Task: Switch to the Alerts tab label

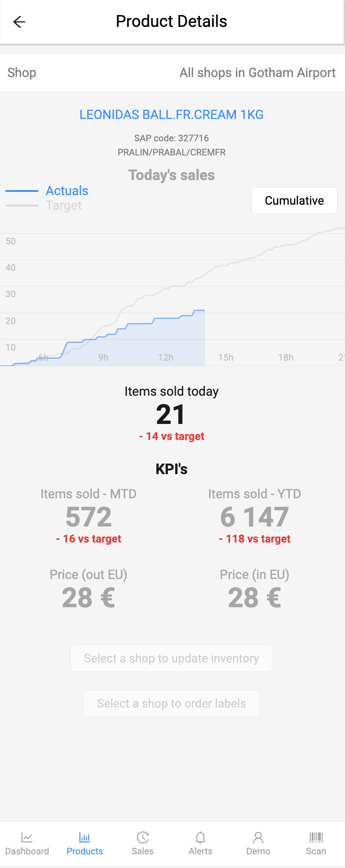Action: click(x=200, y=851)
